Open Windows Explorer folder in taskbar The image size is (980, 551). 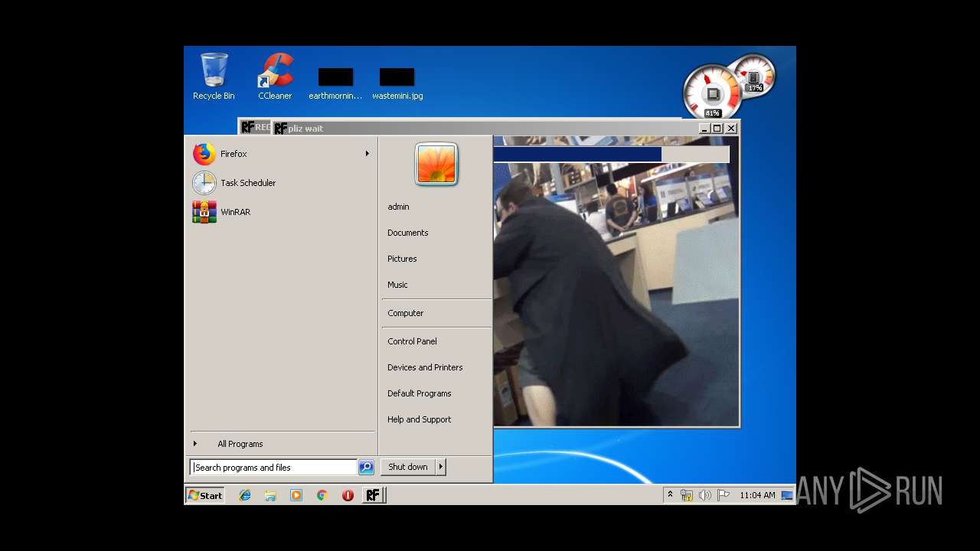tap(270, 495)
